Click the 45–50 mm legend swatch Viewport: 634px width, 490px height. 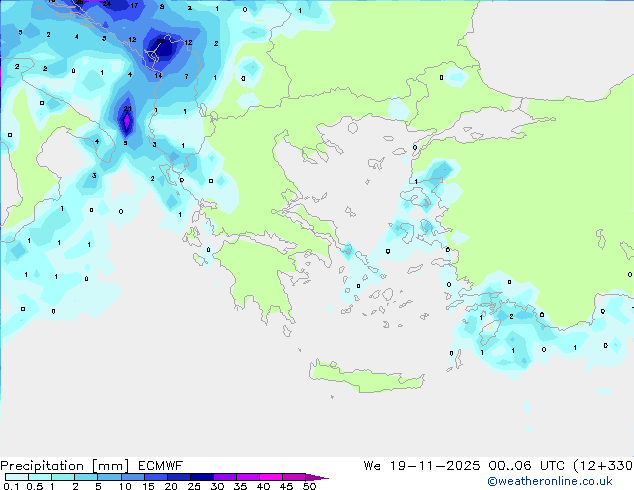point(294,477)
